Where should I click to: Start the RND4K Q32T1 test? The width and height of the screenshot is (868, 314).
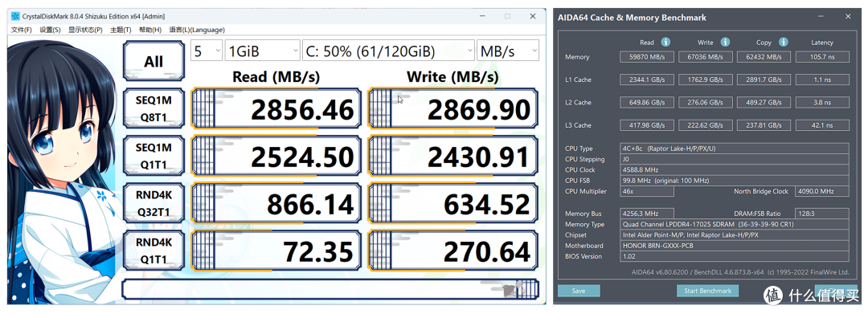pos(154,204)
